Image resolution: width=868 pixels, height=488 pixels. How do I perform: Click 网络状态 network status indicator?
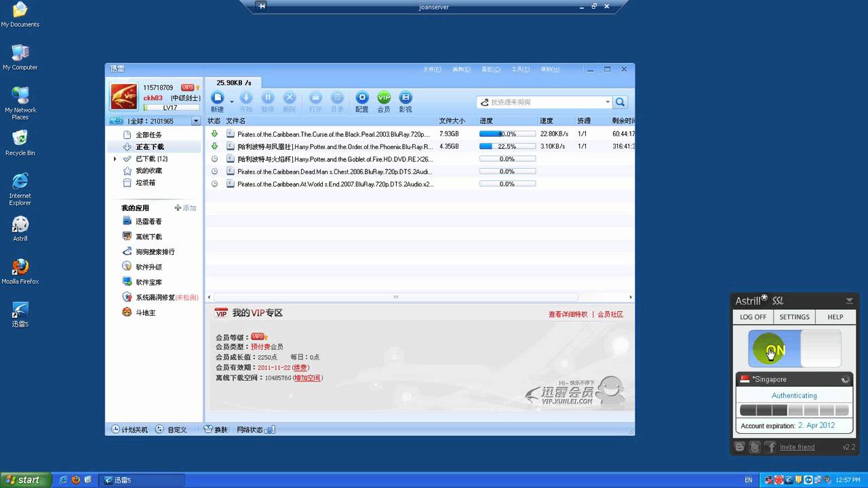pyautogui.click(x=256, y=430)
